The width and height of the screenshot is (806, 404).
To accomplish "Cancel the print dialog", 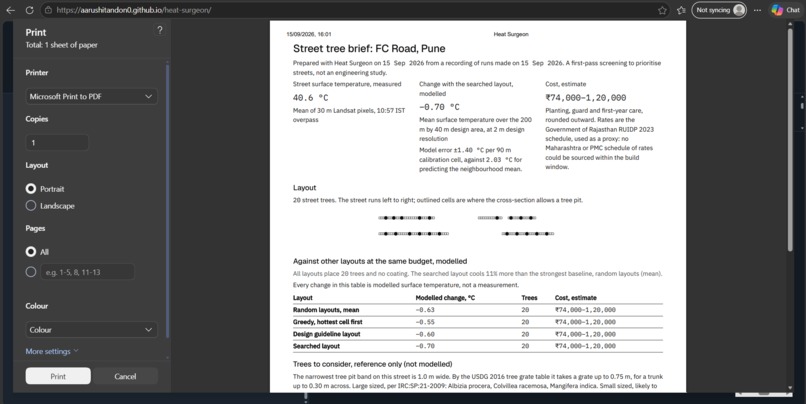I will point(125,376).
